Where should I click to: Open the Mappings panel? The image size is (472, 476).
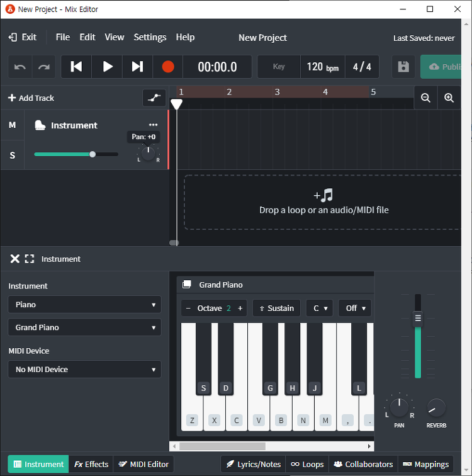coord(425,464)
